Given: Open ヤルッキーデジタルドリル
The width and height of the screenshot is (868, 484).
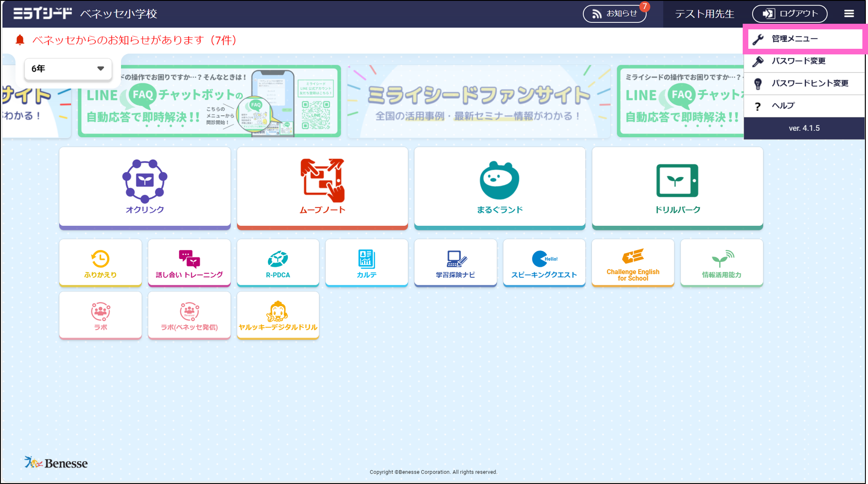Looking at the screenshot, I should point(278,315).
